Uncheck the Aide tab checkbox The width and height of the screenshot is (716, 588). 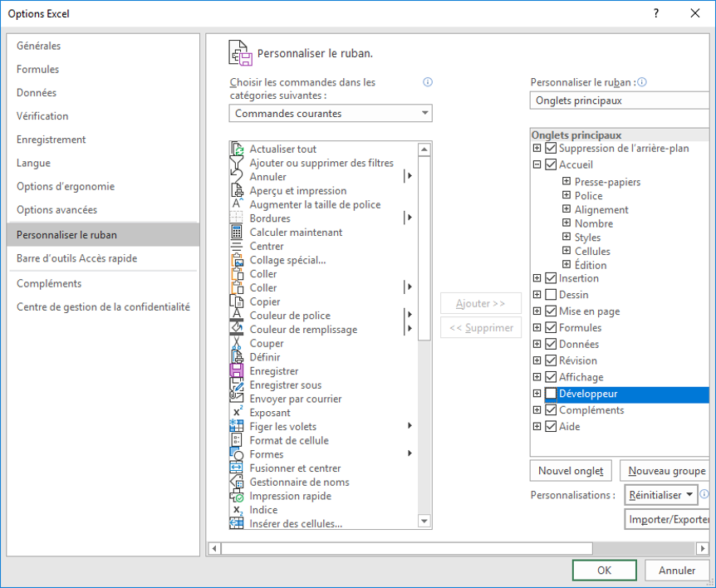552,426
